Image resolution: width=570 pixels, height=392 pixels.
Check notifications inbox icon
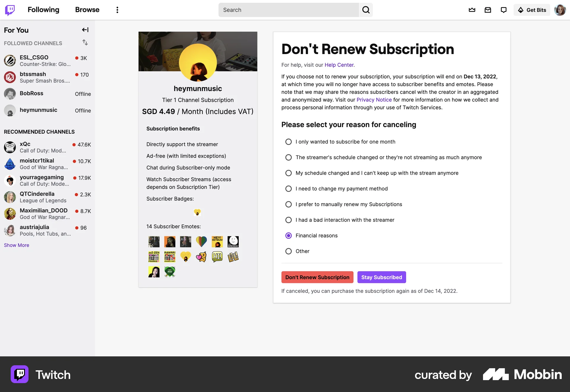coord(488,10)
